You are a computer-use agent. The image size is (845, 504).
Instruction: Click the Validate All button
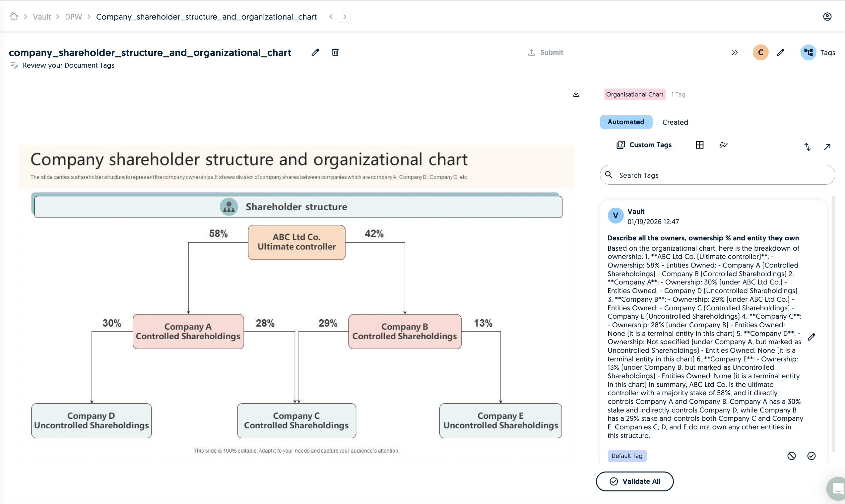coord(635,481)
